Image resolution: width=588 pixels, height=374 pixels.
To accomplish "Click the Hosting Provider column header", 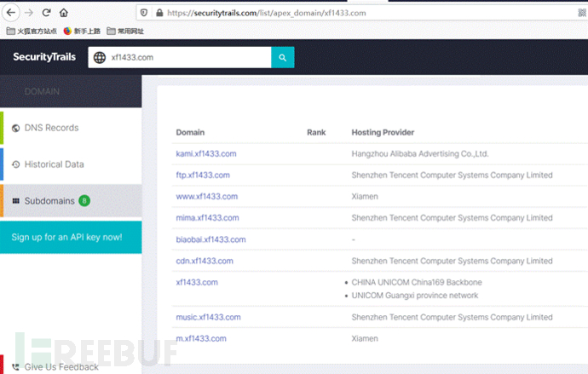I will pos(383,132).
